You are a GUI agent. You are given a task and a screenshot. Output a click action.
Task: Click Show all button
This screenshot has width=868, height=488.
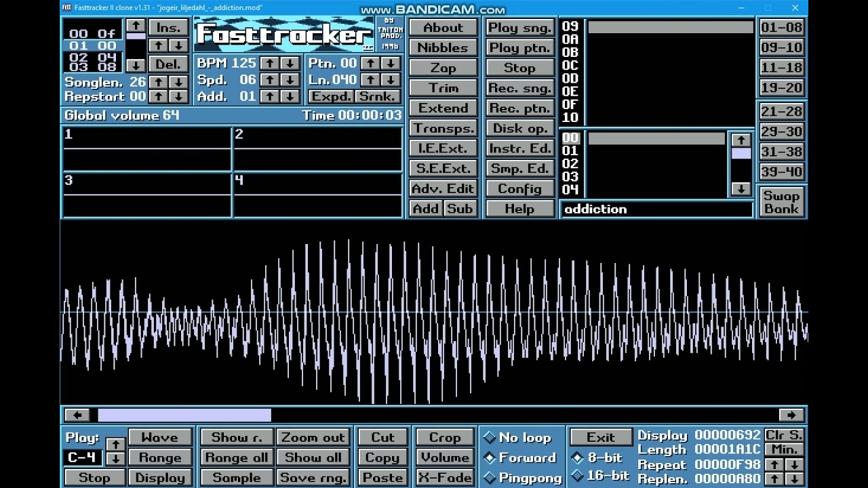313,457
